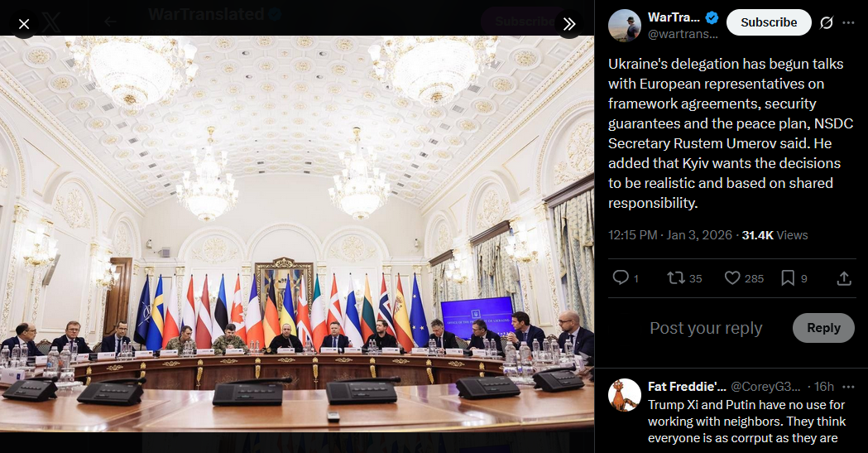Image resolution: width=868 pixels, height=453 pixels.
Task: Bookmark this post
Action: click(x=787, y=277)
